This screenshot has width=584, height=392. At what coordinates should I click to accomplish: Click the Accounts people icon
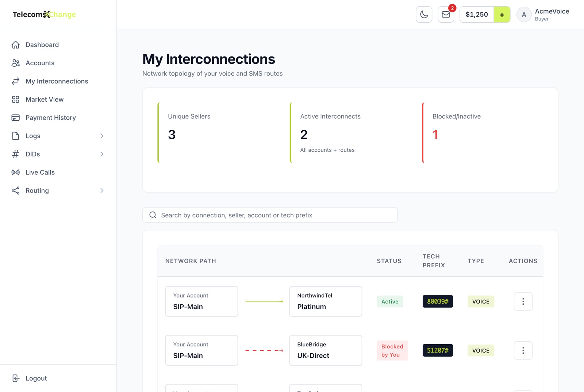pyautogui.click(x=15, y=63)
